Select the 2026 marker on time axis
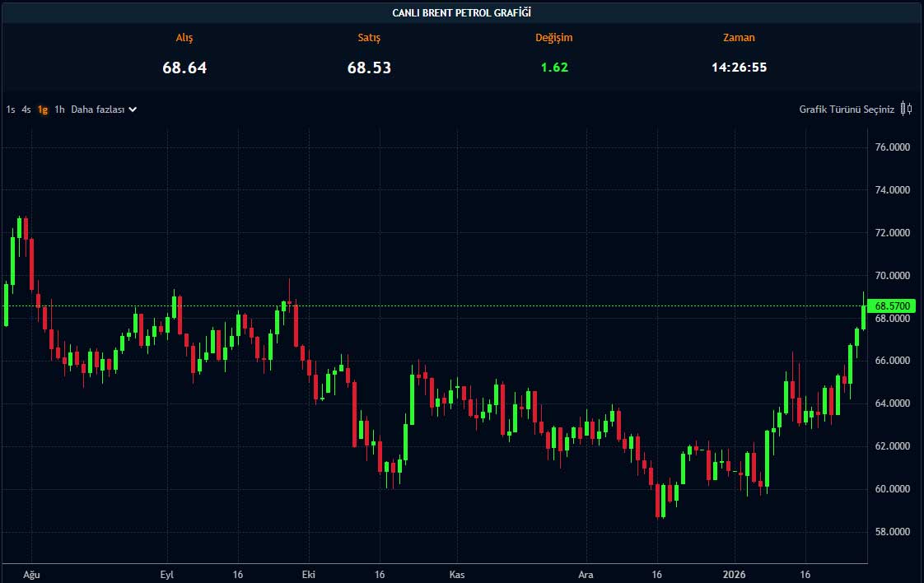The width and height of the screenshot is (924, 583). (x=733, y=574)
